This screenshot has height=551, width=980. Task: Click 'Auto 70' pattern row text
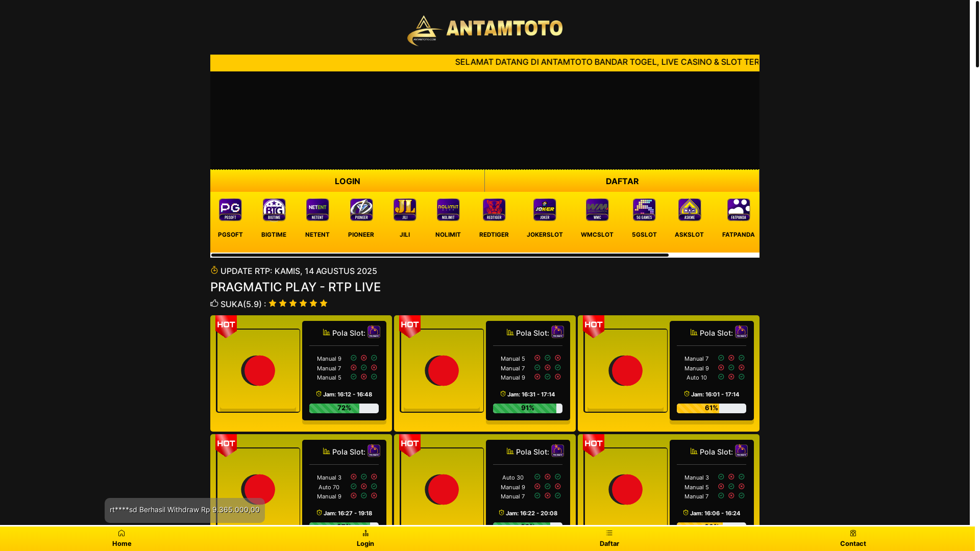tap(329, 487)
